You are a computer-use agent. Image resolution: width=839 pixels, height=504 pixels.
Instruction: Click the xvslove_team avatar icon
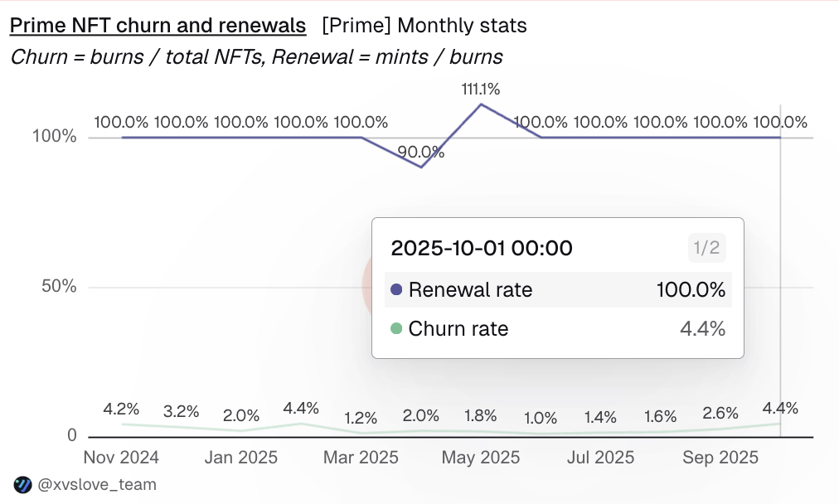click(23, 485)
